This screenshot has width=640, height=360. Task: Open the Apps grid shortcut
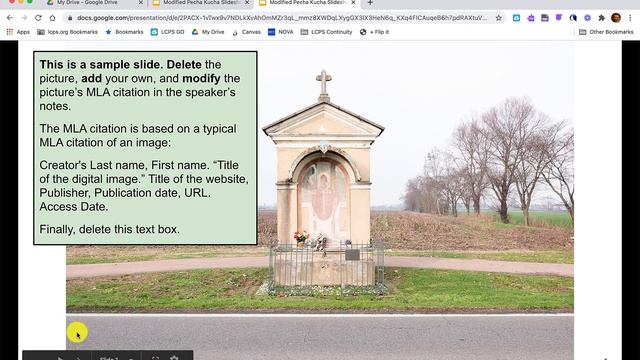click(x=18, y=32)
